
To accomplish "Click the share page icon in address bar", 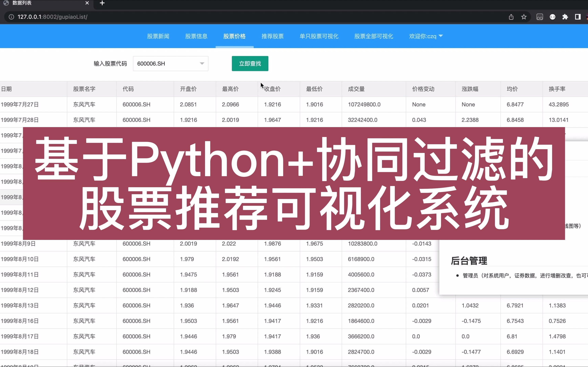I will (511, 17).
